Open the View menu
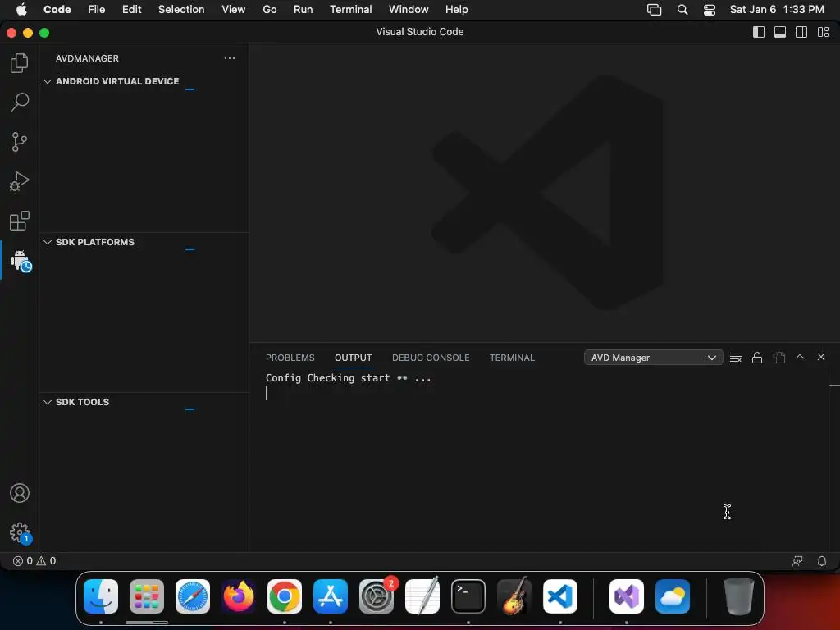 [x=234, y=9]
